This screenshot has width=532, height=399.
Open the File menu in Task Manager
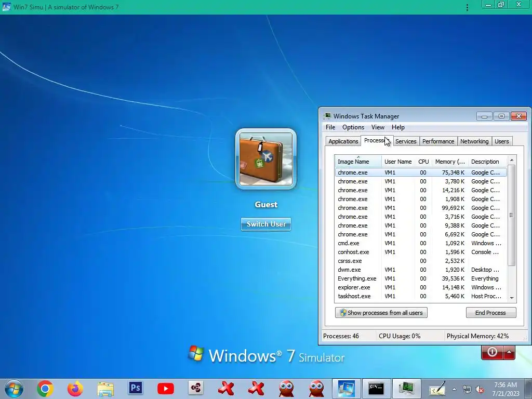pos(330,127)
